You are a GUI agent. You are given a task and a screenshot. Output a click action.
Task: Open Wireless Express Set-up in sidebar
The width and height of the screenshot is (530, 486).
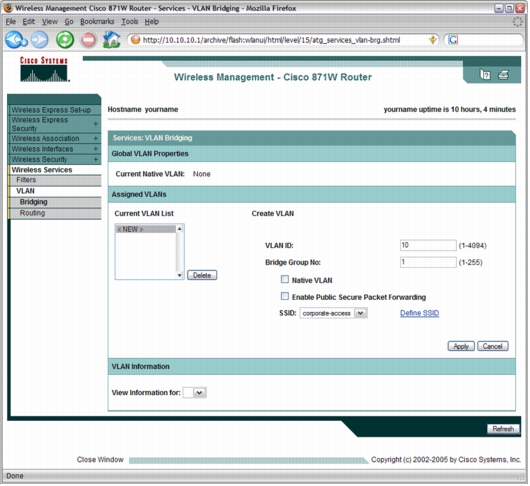51,110
